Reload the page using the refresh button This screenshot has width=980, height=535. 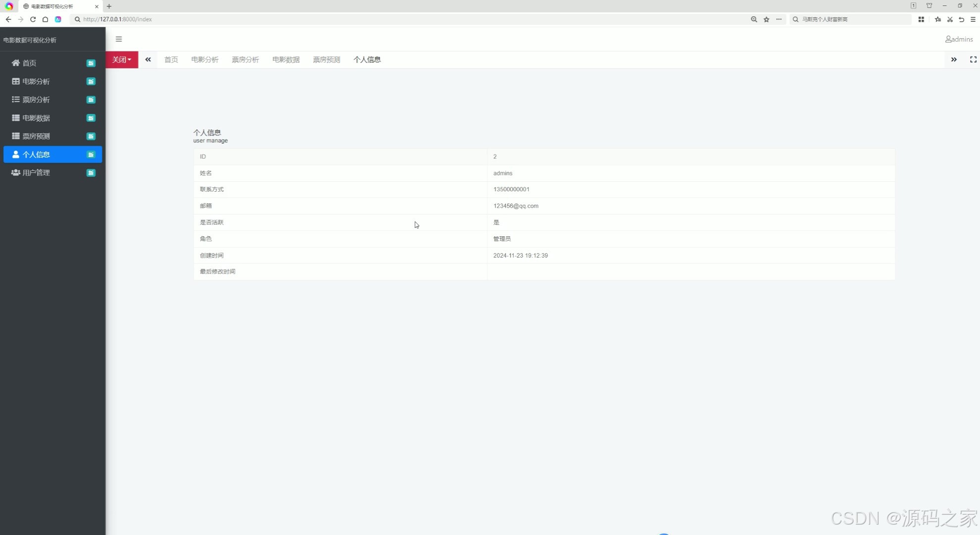33,19
